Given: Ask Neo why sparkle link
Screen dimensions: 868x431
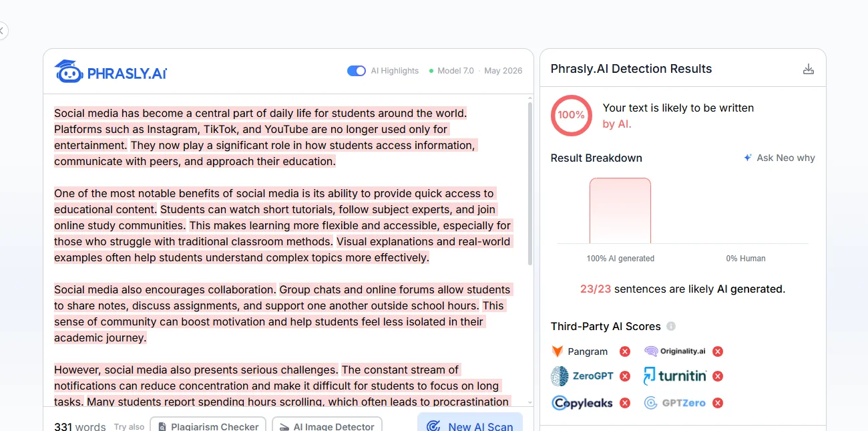Looking at the screenshot, I should [779, 158].
